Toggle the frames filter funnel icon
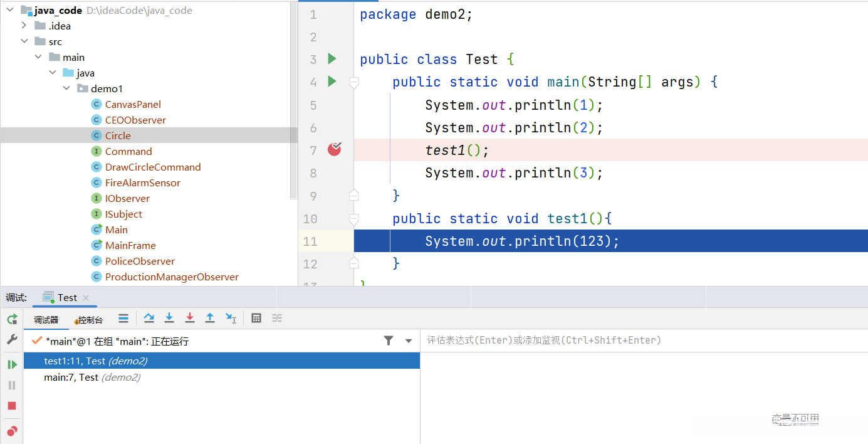This screenshot has height=444, width=868. (389, 341)
